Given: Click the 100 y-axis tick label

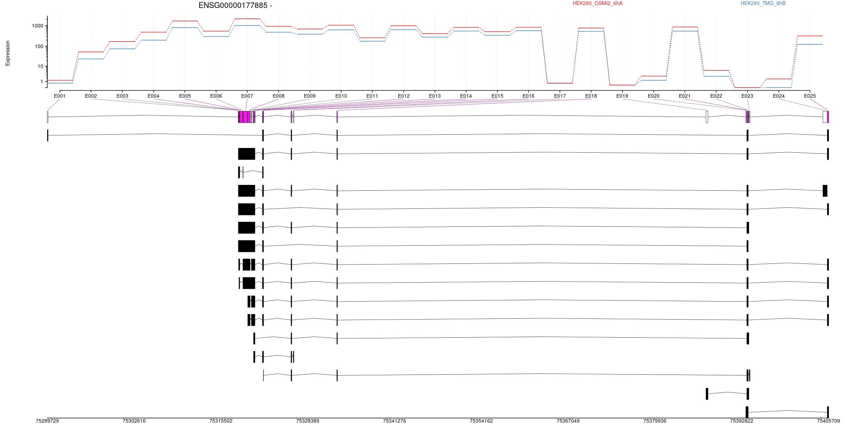Looking at the screenshot, I should pyautogui.click(x=39, y=46).
